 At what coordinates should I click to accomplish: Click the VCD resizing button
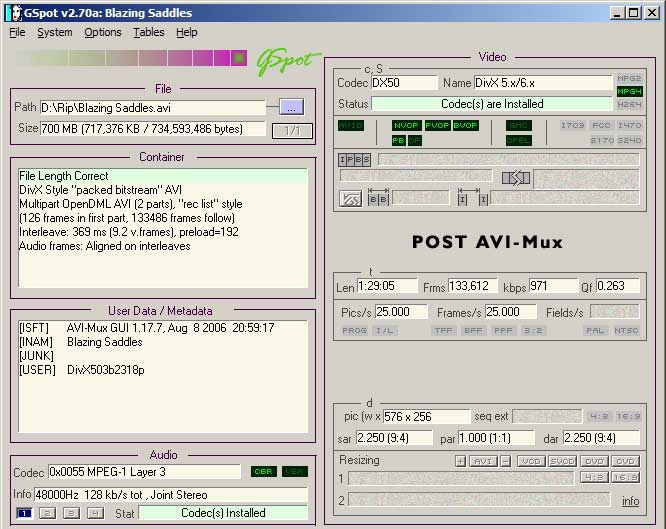point(531,461)
